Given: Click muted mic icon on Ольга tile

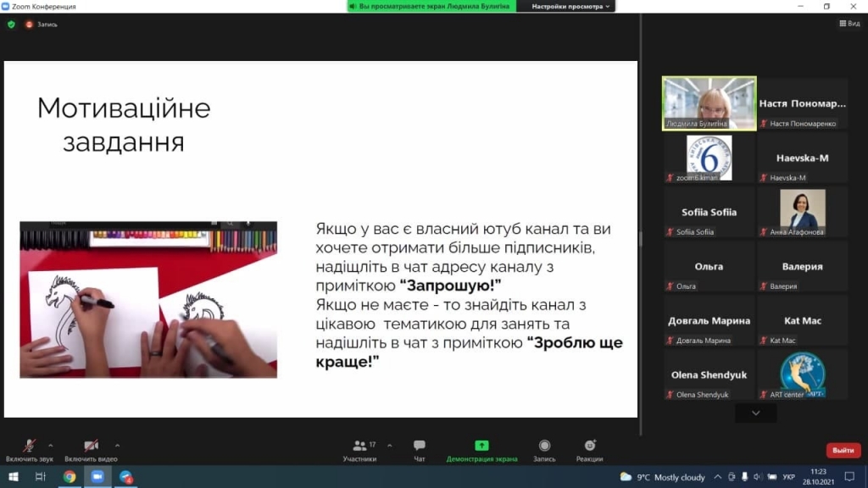Looking at the screenshot, I should pos(670,286).
